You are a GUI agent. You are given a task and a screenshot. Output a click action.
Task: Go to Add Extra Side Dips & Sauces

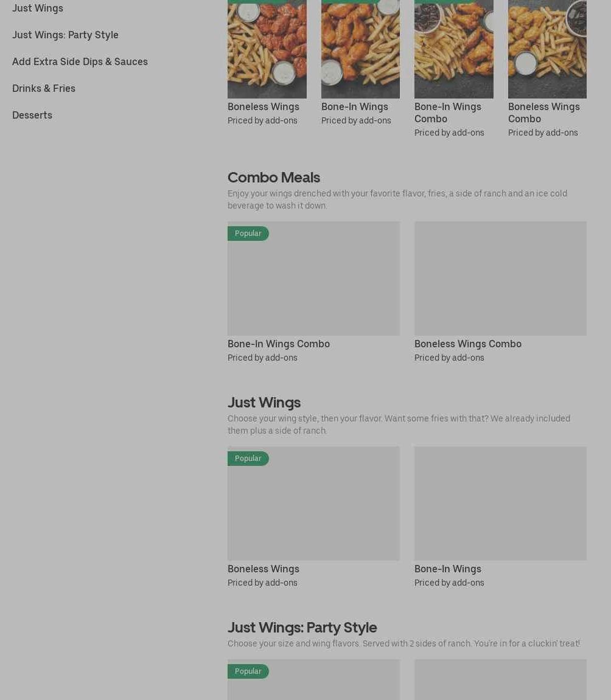point(80,61)
